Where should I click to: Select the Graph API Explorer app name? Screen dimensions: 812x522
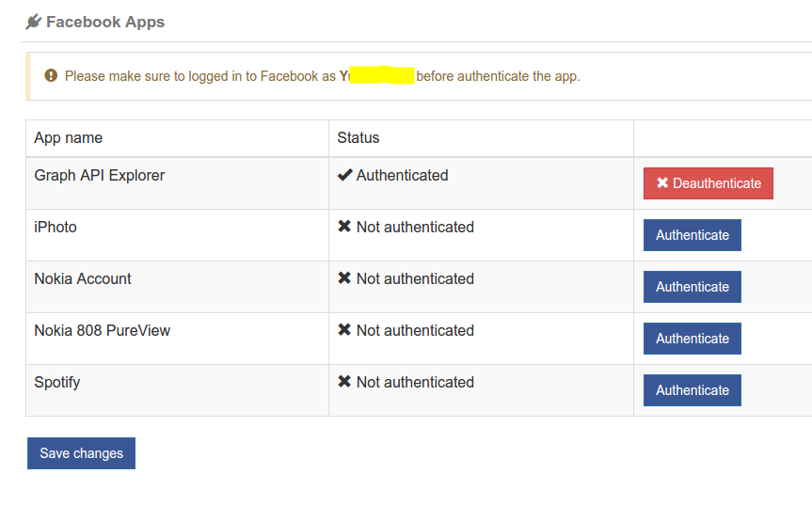click(x=100, y=175)
